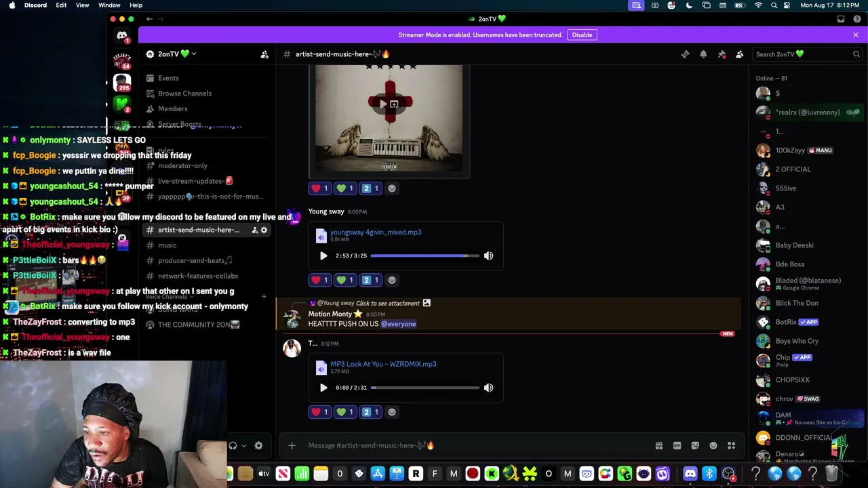Screen dimensions: 868x488
Task: Open the Window menu in menu bar
Action: 109,5
